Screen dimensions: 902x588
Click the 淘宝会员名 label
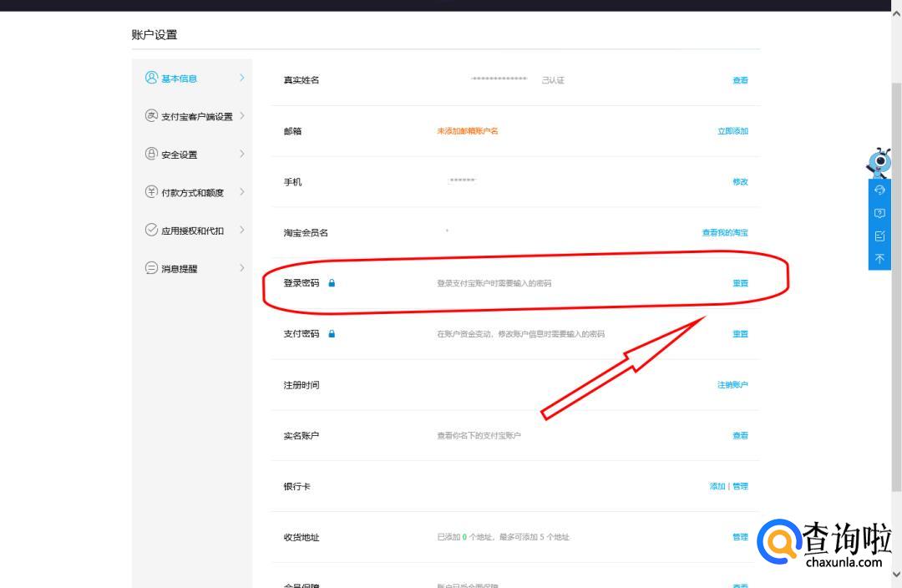coord(306,232)
